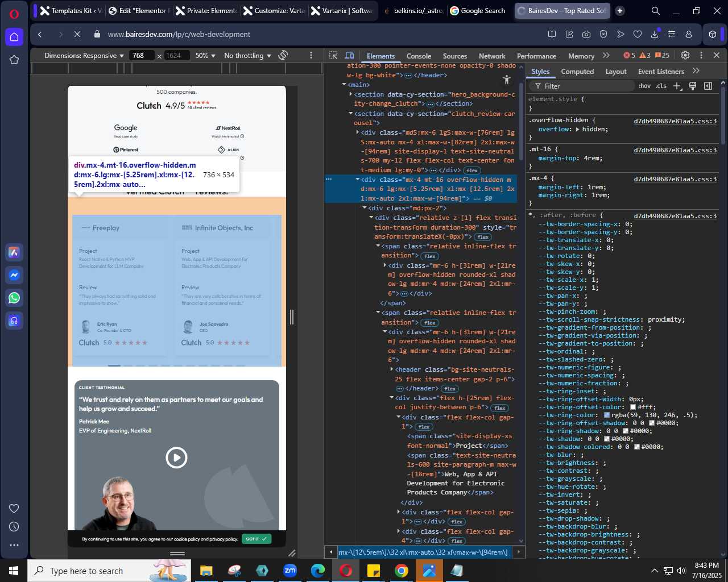The width and height of the screenshot is (728, 582).
Task: Open Aria AI in sidebar
Action: pyautogui.click(x=14, y=252)
